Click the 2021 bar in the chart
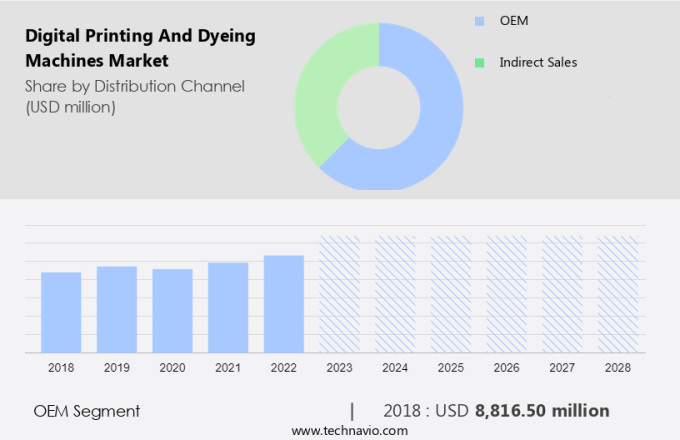The height and width of the screenshot is (440, 680). tap(228, 307)
